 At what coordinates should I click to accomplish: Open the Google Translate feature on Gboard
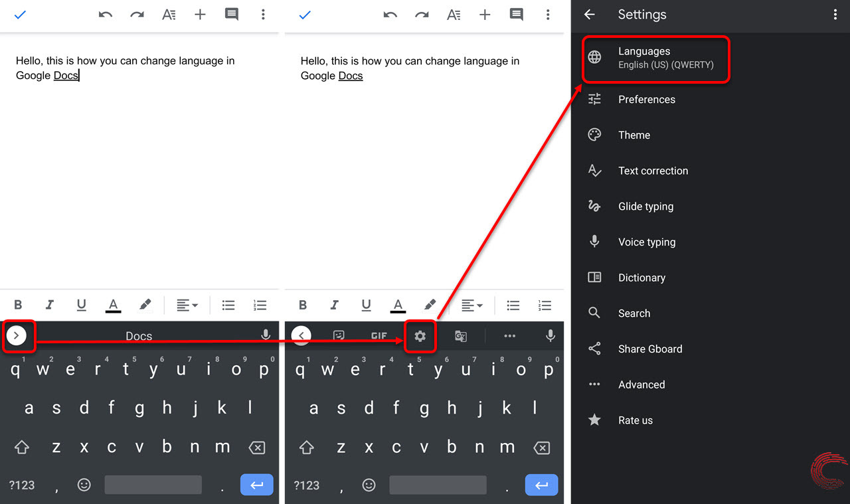click(x=460, y=336)
